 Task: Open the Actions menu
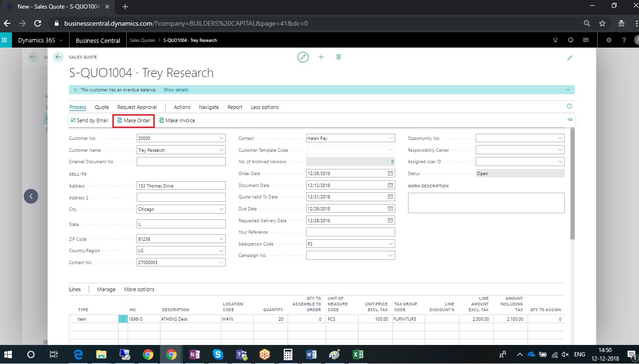[182, 107]
